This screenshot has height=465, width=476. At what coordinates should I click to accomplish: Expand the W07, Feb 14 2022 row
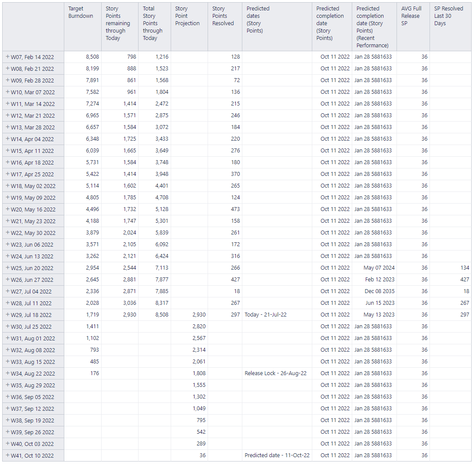[7, 57]
